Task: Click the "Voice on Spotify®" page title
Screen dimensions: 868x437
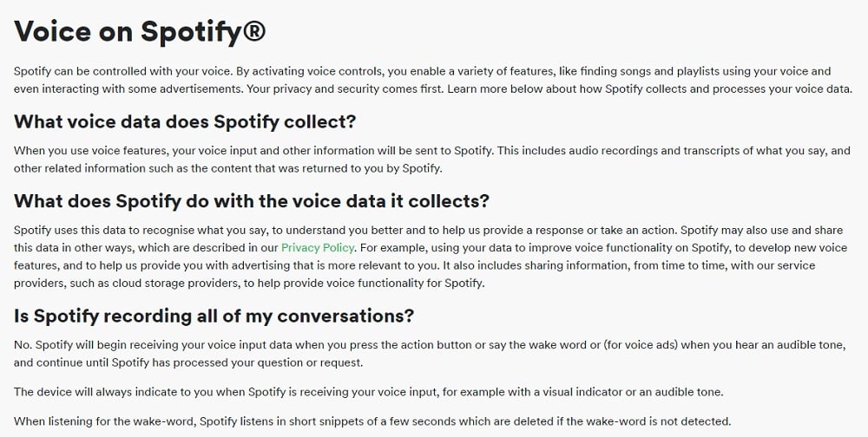Action: (x=140, y=31)
